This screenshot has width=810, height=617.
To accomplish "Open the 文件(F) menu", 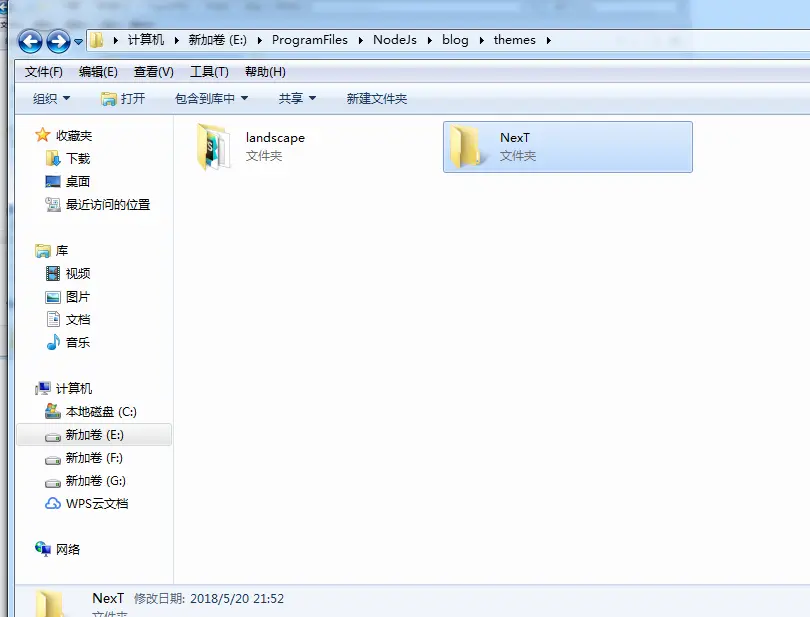I will (x=43, y=71).
